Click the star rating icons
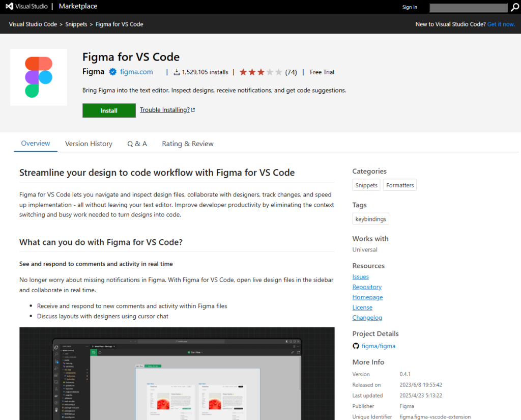The width and height of the screenshot is (521, 420). [260, 72]
